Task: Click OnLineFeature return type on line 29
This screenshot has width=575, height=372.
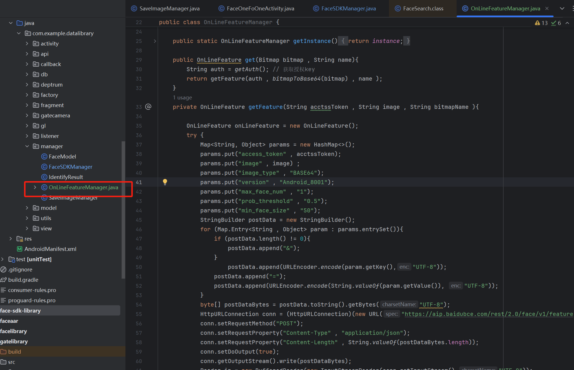Action: 219,60
